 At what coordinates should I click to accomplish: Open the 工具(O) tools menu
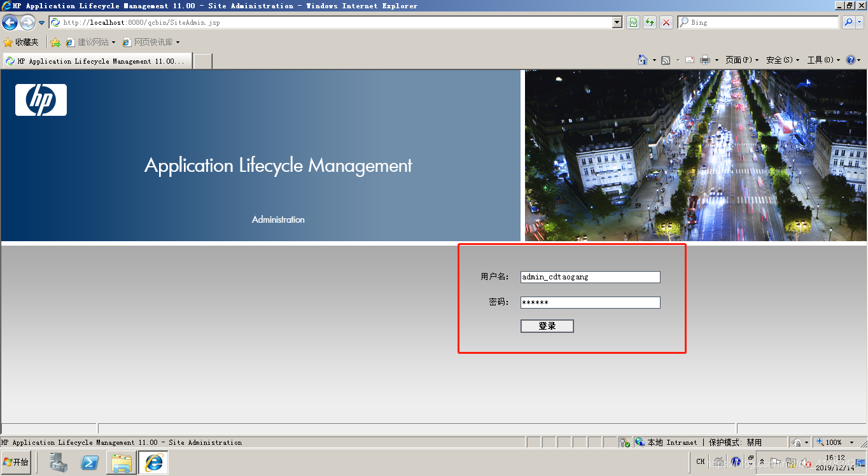pyautogui.click(x=823, y=60)
